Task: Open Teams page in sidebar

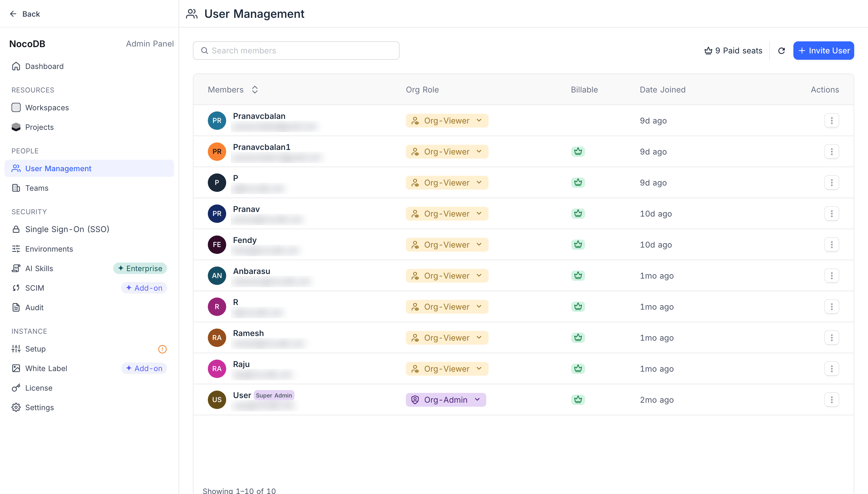Action: [89, 188]
